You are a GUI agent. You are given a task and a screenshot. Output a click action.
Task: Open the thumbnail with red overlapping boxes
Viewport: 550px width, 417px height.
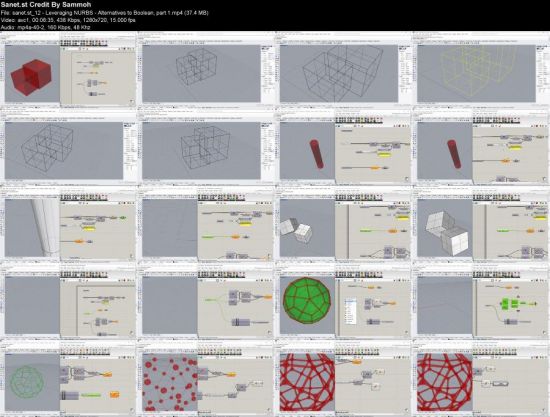click(68, 69)
